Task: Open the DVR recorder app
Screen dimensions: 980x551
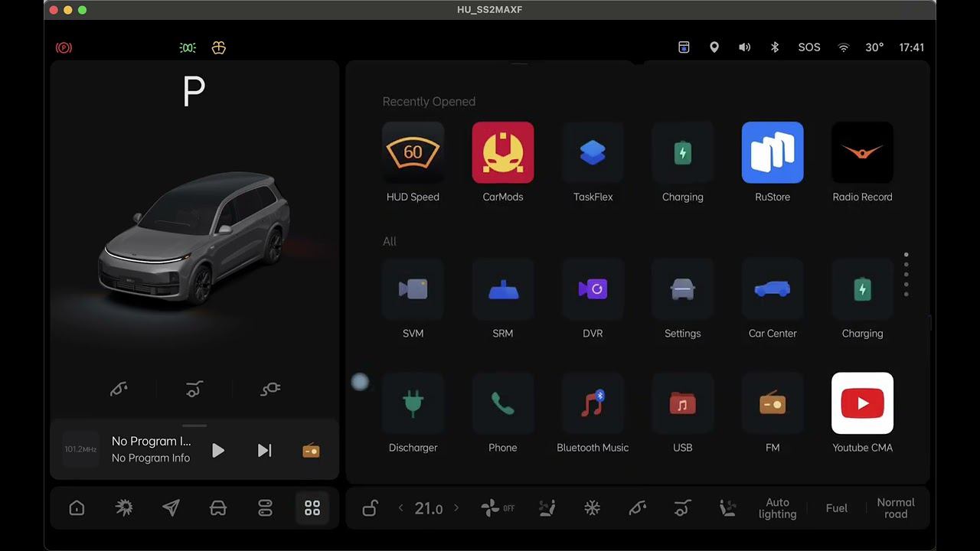Action: tap(593, 289)
